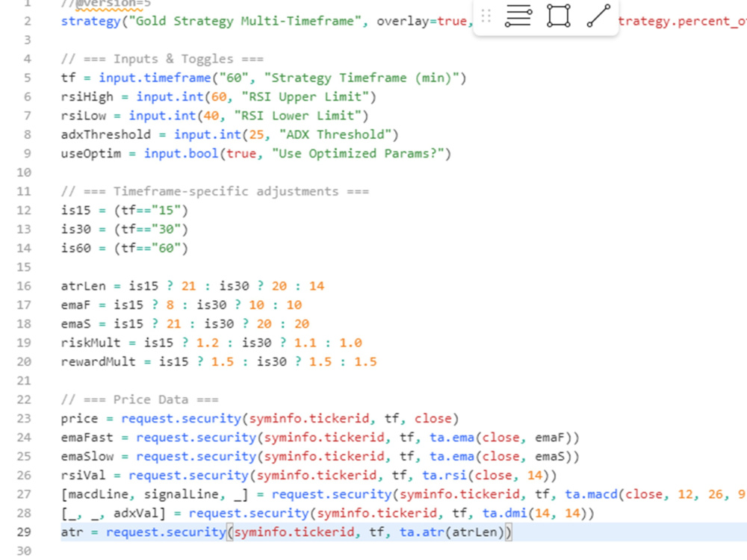
Task: Click the 'price' variable on line 23
Action: (80, 419)
